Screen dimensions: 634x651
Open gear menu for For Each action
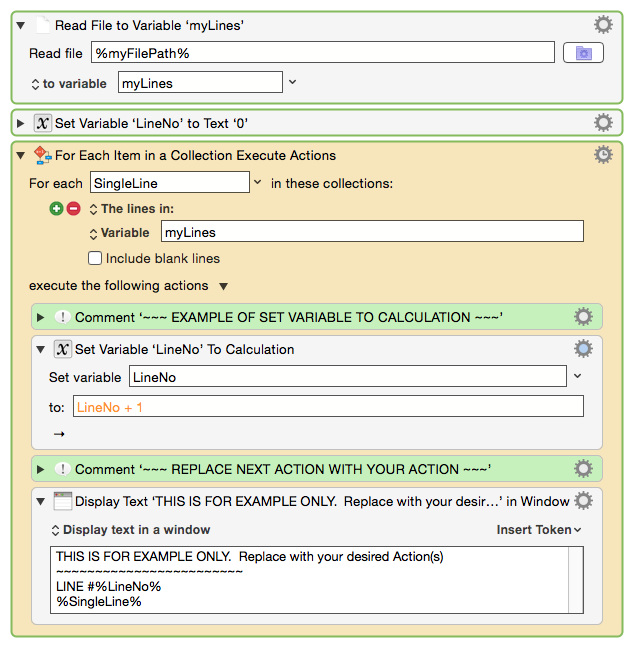603,155
